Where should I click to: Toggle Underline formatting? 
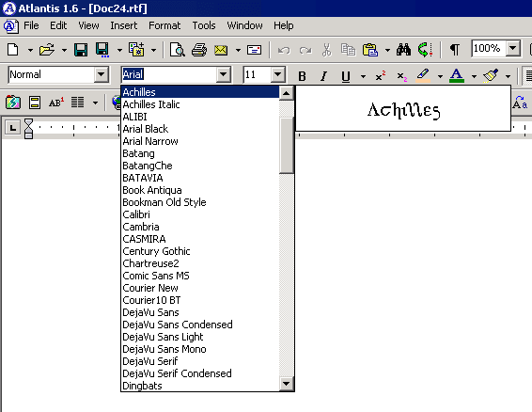pos(346,76)
